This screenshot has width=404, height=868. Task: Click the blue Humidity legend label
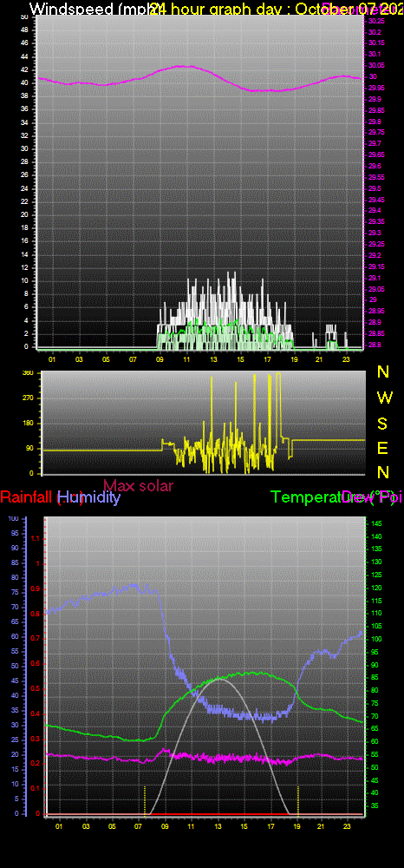89,497
